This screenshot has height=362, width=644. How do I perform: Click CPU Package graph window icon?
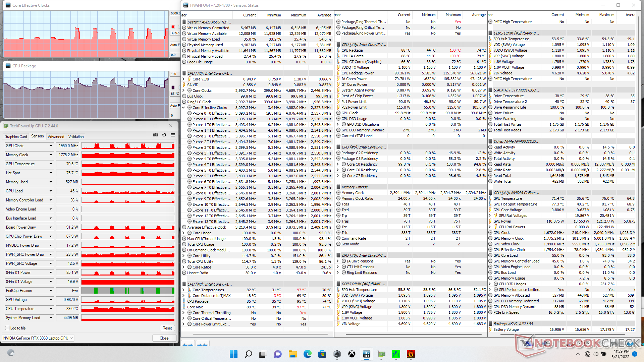tap(8, 66)
